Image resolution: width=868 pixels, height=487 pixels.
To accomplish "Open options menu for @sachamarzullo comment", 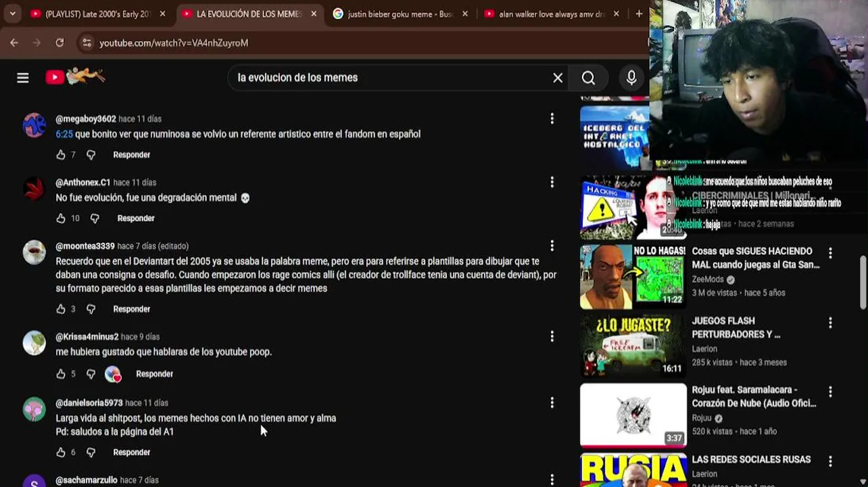I will tap(552, 480).
